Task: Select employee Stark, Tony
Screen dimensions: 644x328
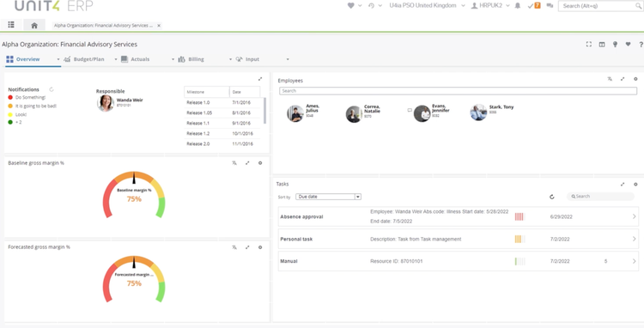Action: point(492,112)
